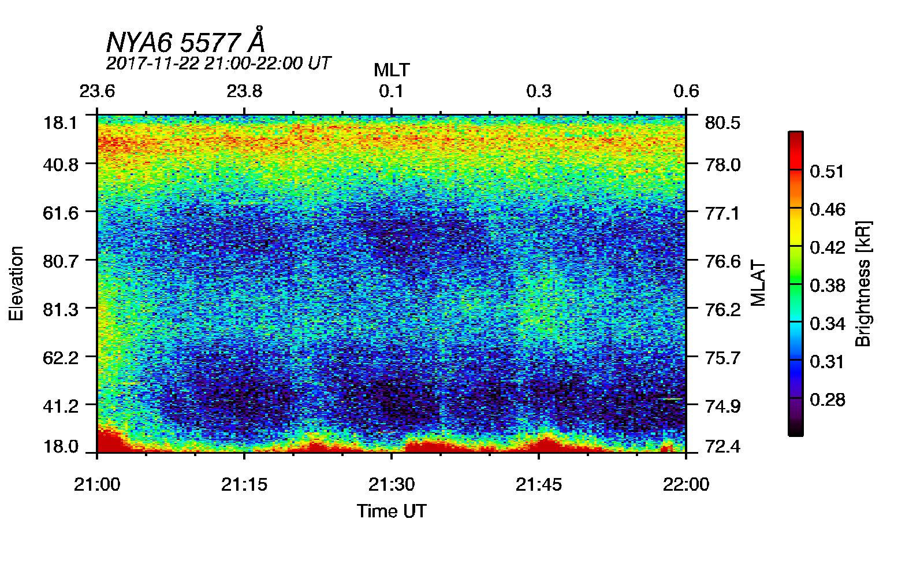This screenshot has height=578, width=924.
Task: Click elevation tick value "80.7"
Action: pyautogui.click(x=60, y=261)
